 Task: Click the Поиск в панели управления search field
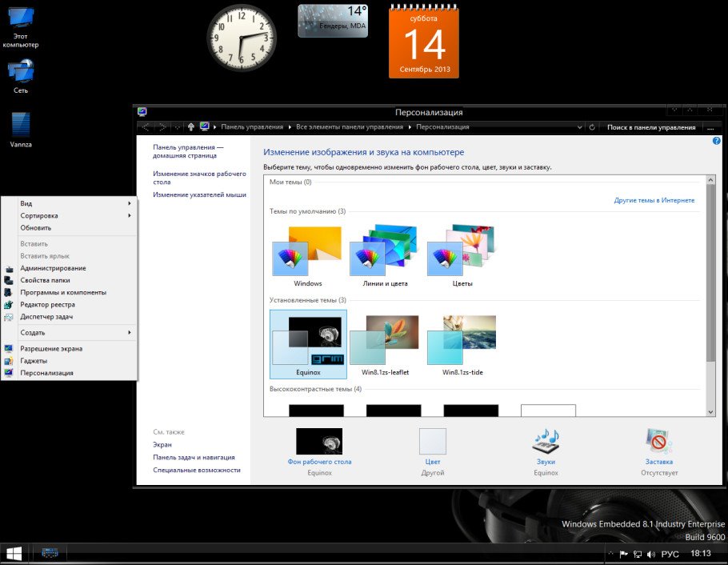650,127
